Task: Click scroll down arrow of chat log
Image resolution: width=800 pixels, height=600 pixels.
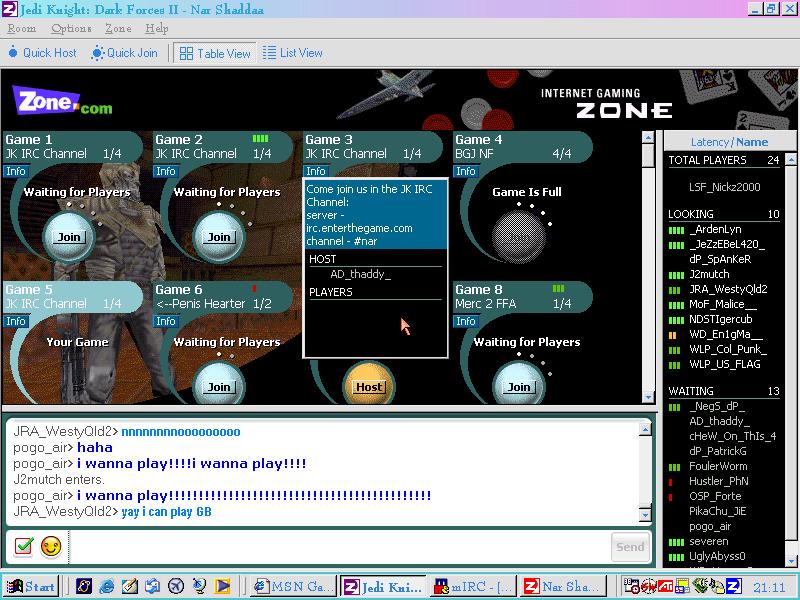Action: pyautogui.click(x=645, y=514)
